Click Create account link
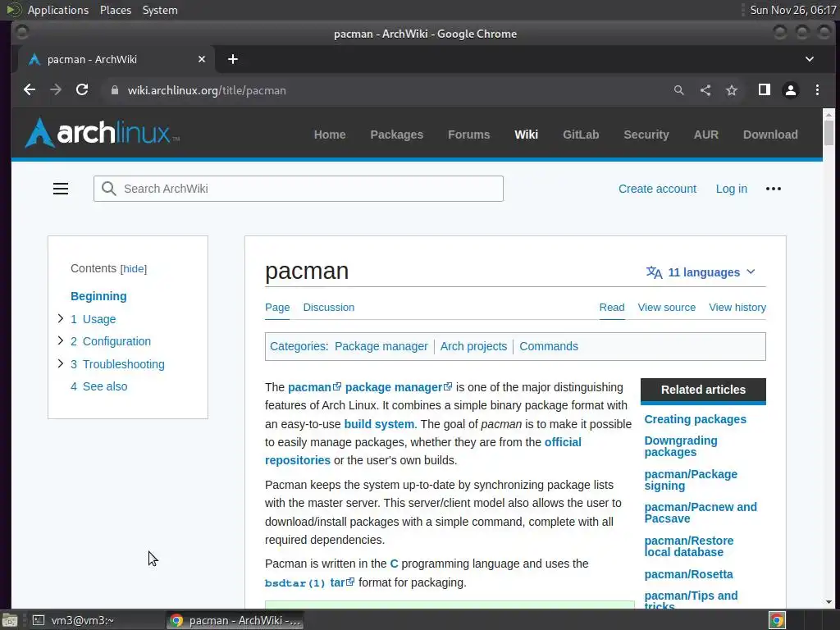The height and width of the screenshot is (630, 840). 657,189
